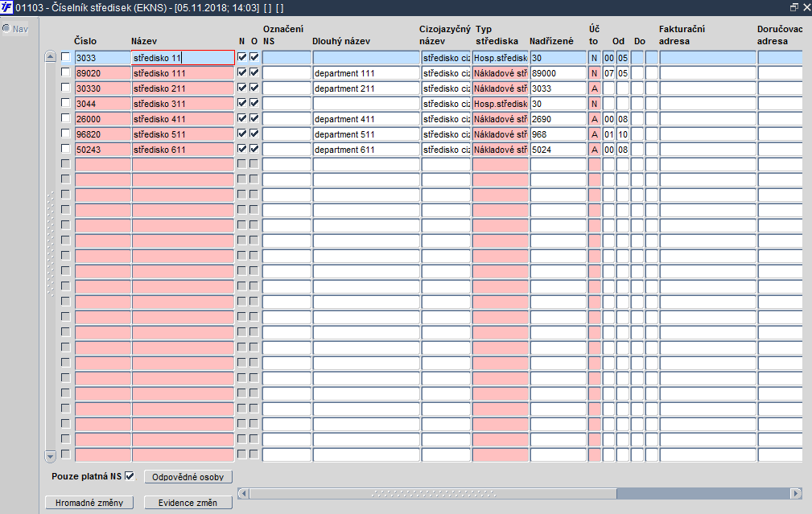The height and width of the screenshot is (514, 812).
Task: Select Číslo cell 96820
Action: tap(102, 134)
